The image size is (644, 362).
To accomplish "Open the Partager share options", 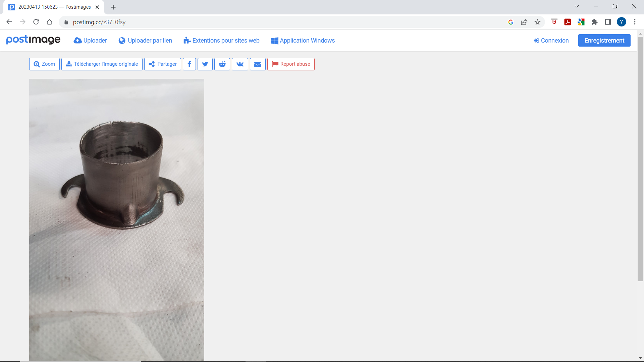I will click(163, 64).
